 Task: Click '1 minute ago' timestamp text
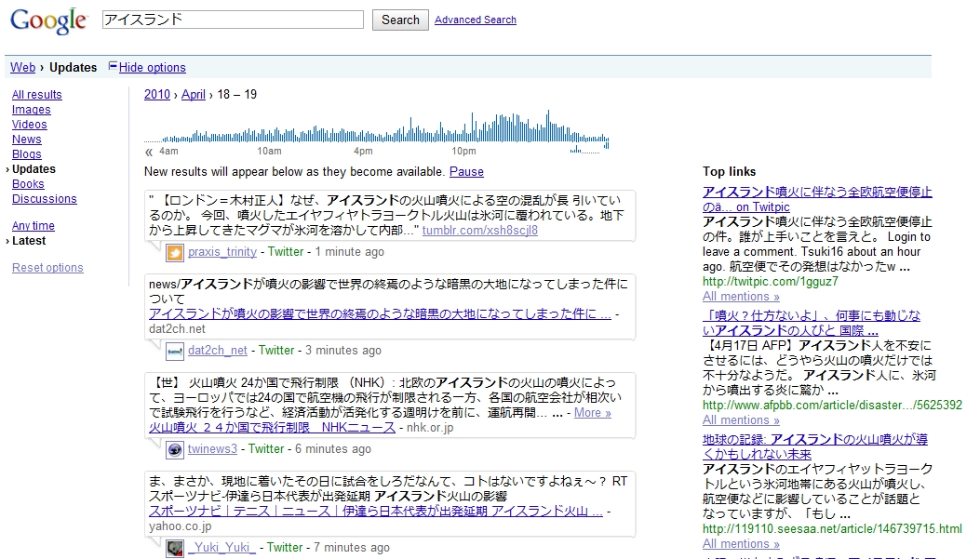click(x=349, y=252)
